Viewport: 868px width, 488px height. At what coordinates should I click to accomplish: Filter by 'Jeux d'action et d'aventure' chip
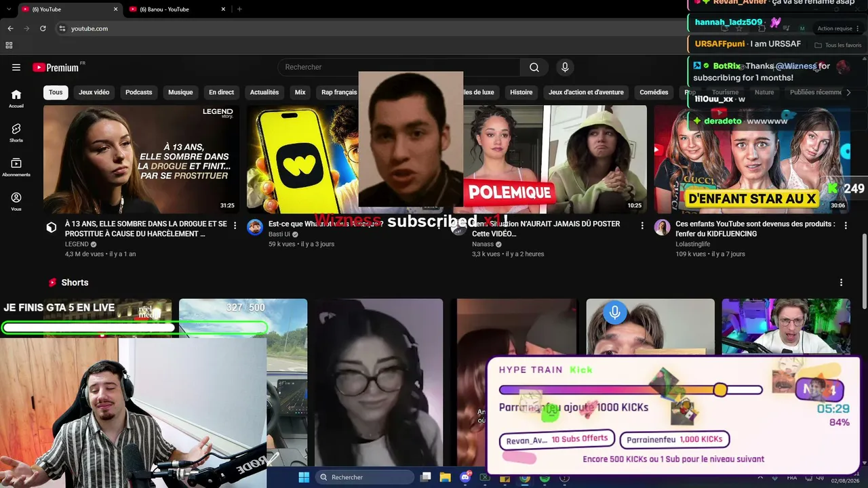tap(586, 92)
